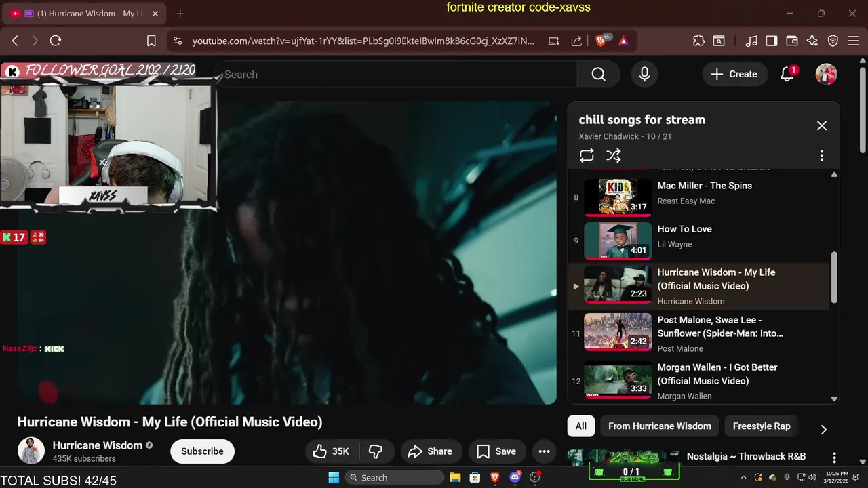Open the YouTube account avatar menu
Viewport: 868px width, 488px height.
tap(826, 75)
